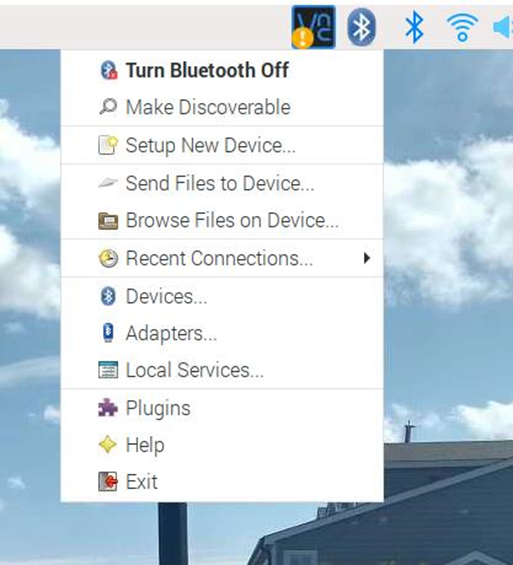Click the plain blue Bluetooth symbol in panel

click(414, 27)
